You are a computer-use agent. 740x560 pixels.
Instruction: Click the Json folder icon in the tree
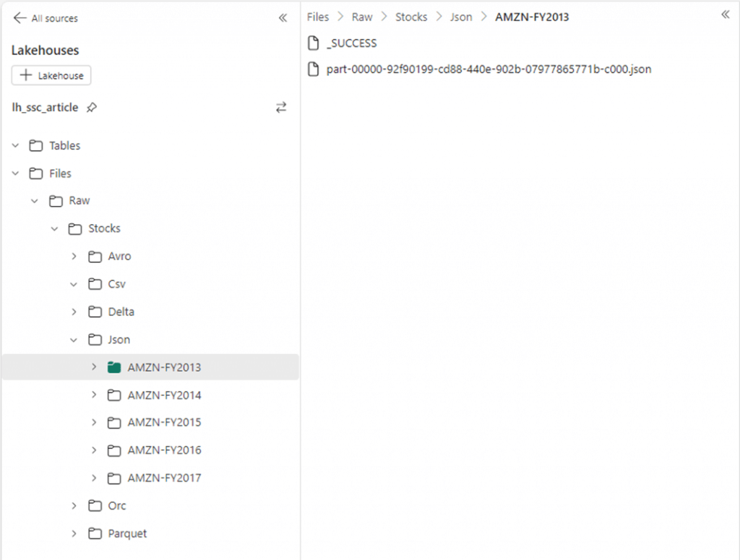pyautogui.click(x=95, y=340)
